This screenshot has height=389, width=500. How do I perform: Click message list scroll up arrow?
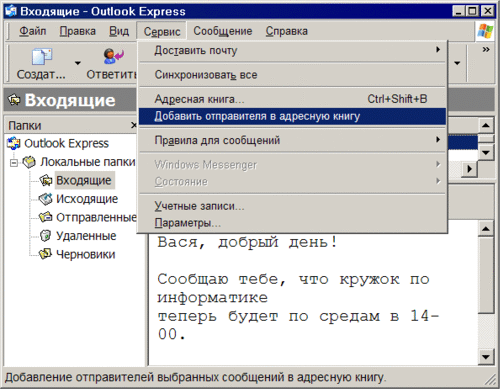(486, 126)
